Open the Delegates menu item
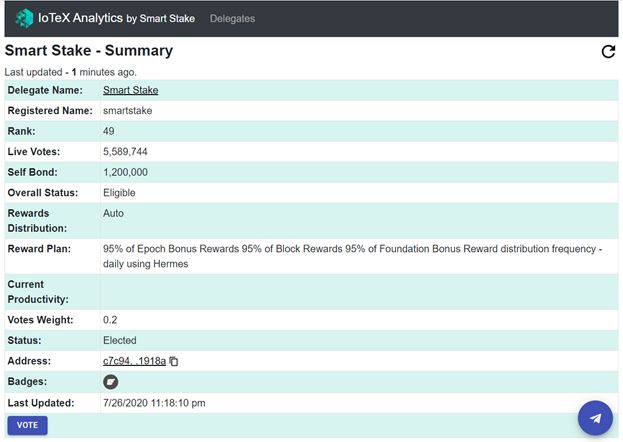Screen dimensions: 623x442 pyautogui.click(x=232, y=18)
